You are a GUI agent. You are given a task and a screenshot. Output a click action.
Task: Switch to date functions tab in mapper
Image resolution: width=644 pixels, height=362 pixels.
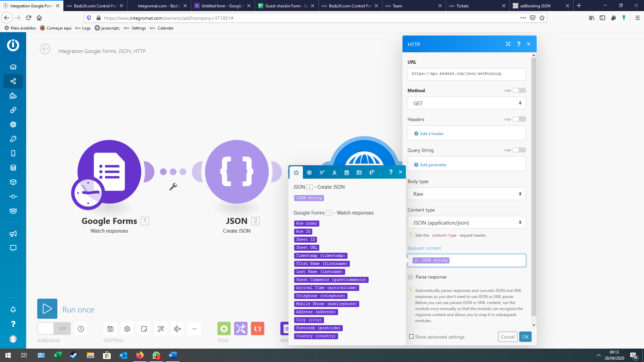[x=347, y=172]
